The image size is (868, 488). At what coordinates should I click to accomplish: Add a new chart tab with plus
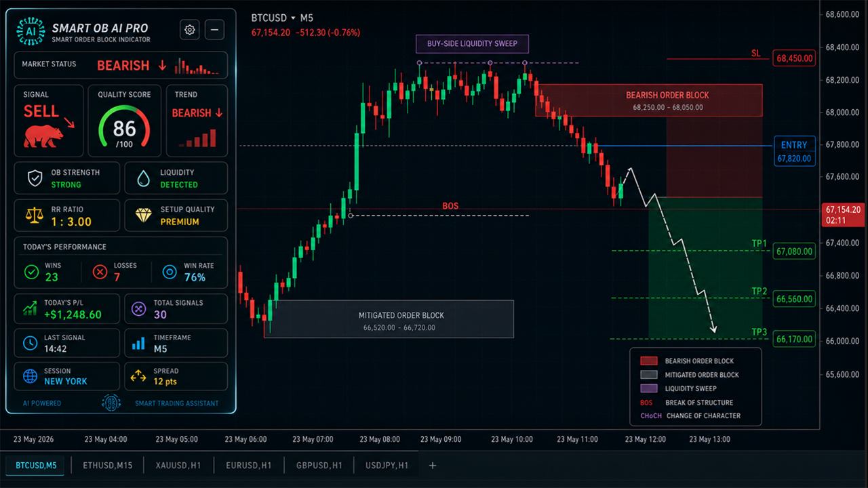[433, 466]
